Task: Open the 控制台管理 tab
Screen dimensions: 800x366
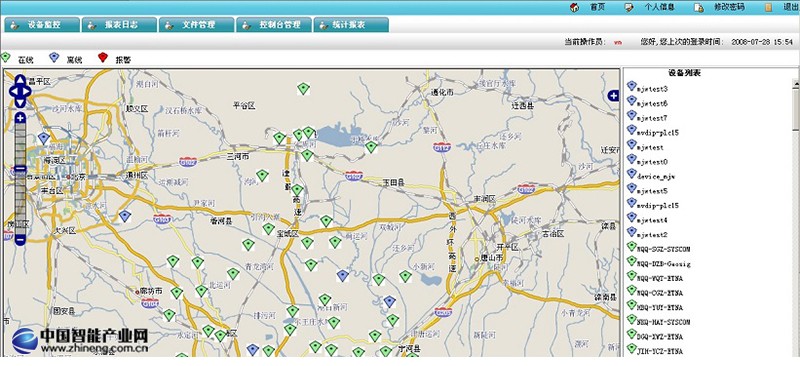Action: (273, 25)
